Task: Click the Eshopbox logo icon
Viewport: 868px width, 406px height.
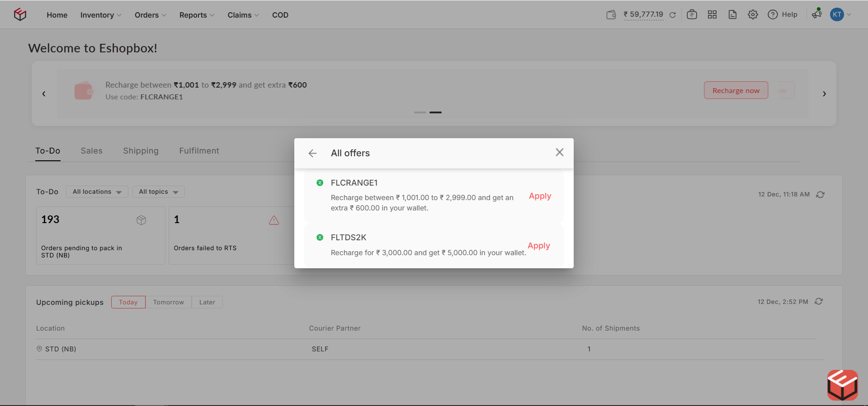Action: 20,14
